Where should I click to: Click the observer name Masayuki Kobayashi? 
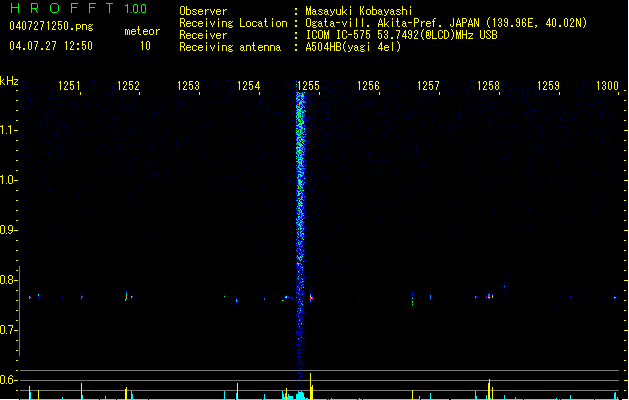tap(359, 11)
